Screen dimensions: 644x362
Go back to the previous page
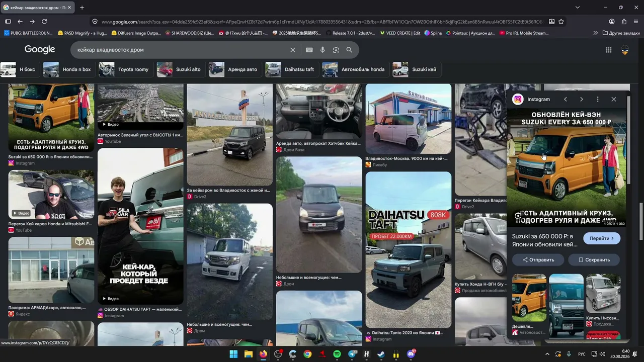pyautogui.click(x=20, y=22)
